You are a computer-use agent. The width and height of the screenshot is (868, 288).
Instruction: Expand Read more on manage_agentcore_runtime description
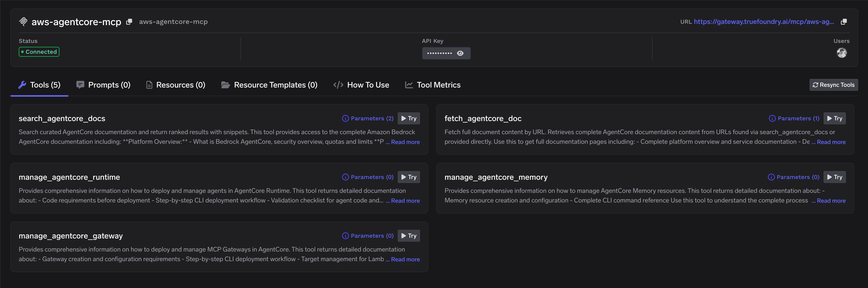pyautogui.click(x=405, y=201)
